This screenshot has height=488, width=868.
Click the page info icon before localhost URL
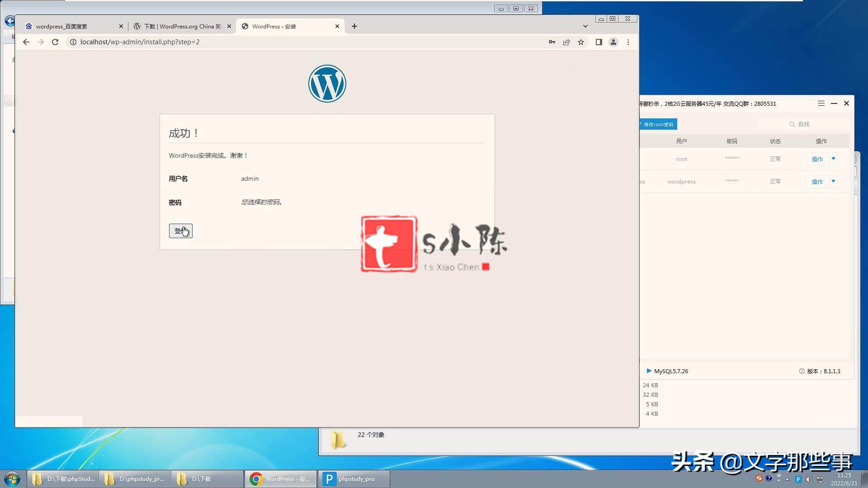click(73, 42)
